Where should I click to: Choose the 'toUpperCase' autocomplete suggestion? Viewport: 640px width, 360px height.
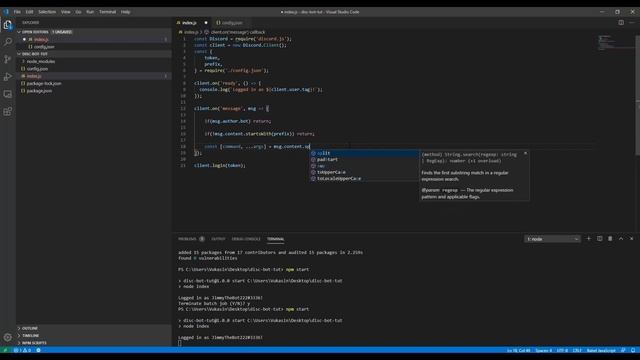click(x=364, y=172)
